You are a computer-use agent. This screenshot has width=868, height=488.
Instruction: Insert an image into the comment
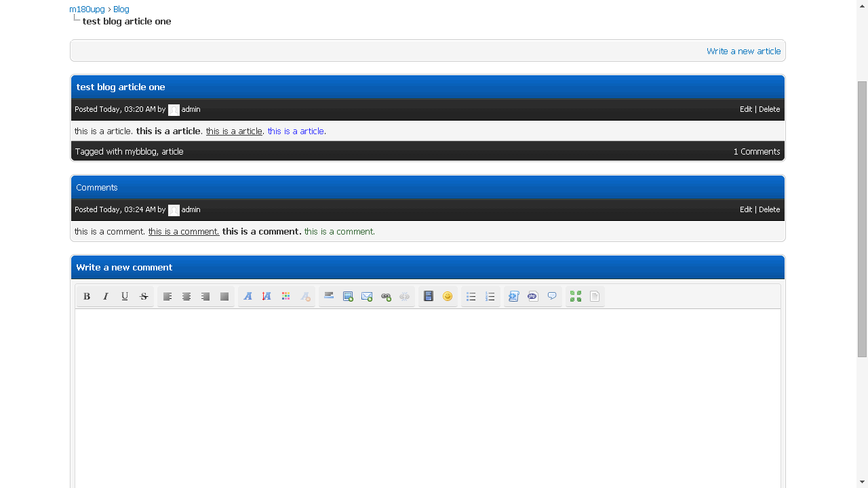(348, 296)
